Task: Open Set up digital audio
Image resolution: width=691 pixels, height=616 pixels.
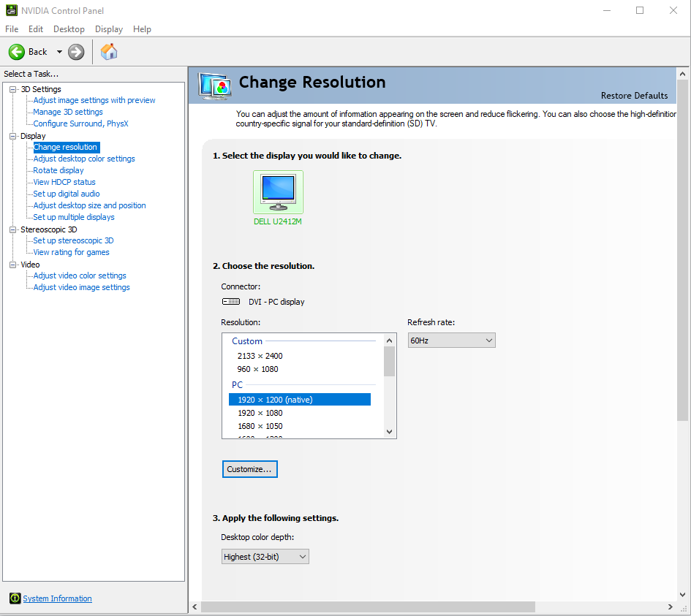Action: click(67, 194)
